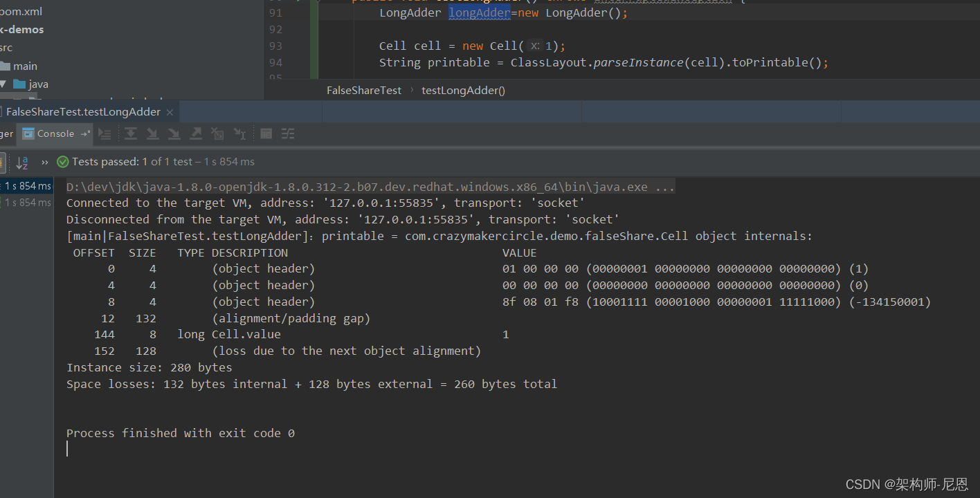Screen dimensions: 980x498
Task: Close the FalseShareTest.testLongAdder debug tab
Action: (170, 112)
